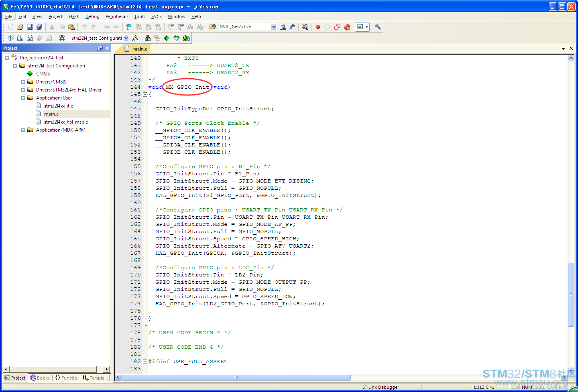Open the stm32l4_test Configuration target dropdown
Image resolution: width=578 pixels, height=392 pixels.
tap(126, 38)
